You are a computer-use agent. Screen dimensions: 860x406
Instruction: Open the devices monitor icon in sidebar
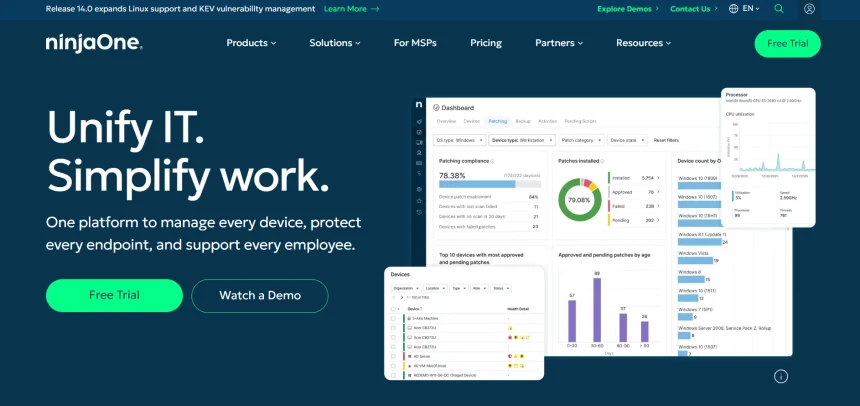[x=419, y=143]
